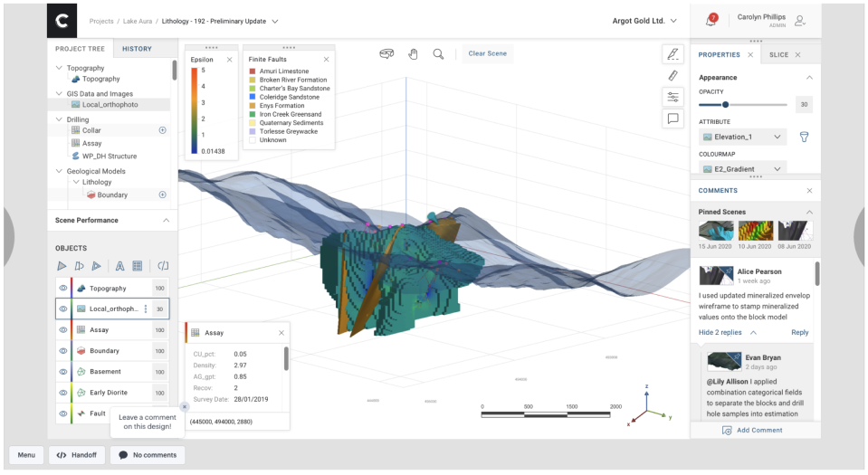Click the Clear Scene button
The height and width of the screenshot is (475, 868).
click(x=487, y=54)
